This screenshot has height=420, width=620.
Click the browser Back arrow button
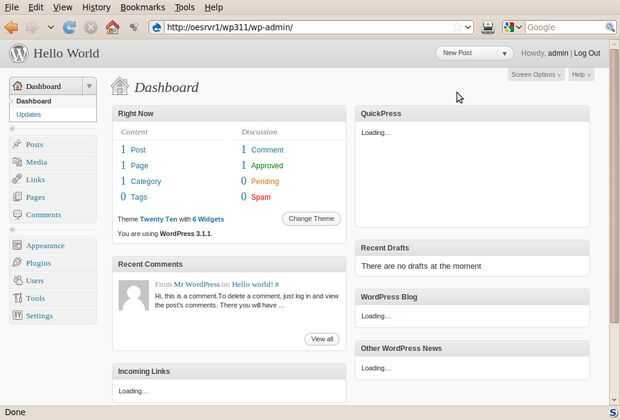(x=11, y=27)
